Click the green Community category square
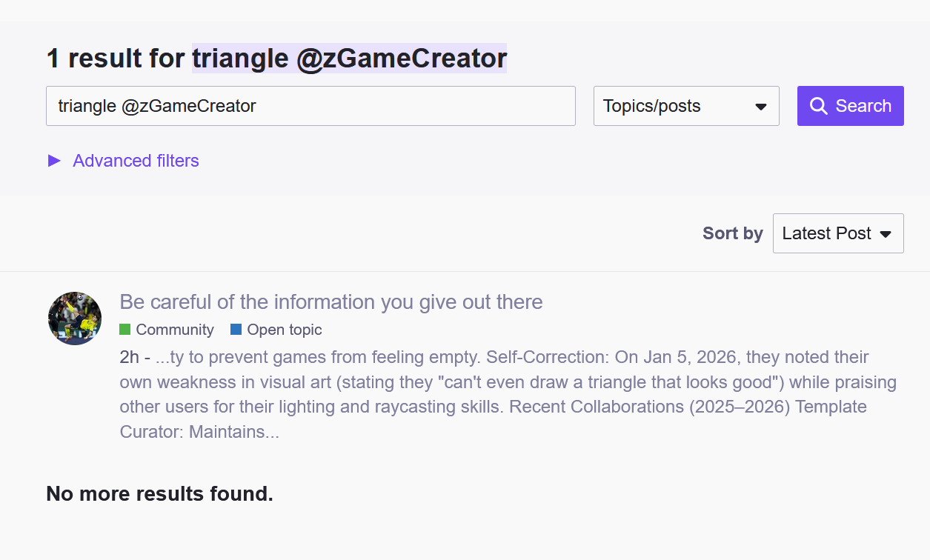This screenshot has width=930, height=560. [124, 330]
